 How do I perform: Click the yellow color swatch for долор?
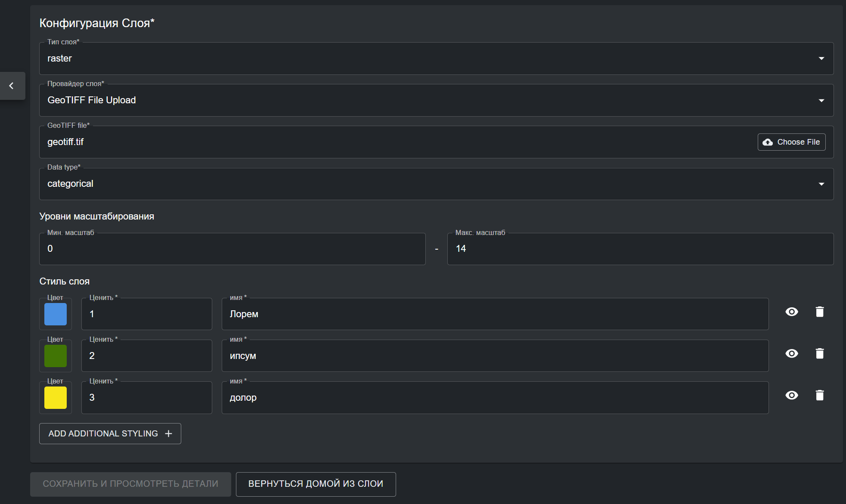(56, 398)
